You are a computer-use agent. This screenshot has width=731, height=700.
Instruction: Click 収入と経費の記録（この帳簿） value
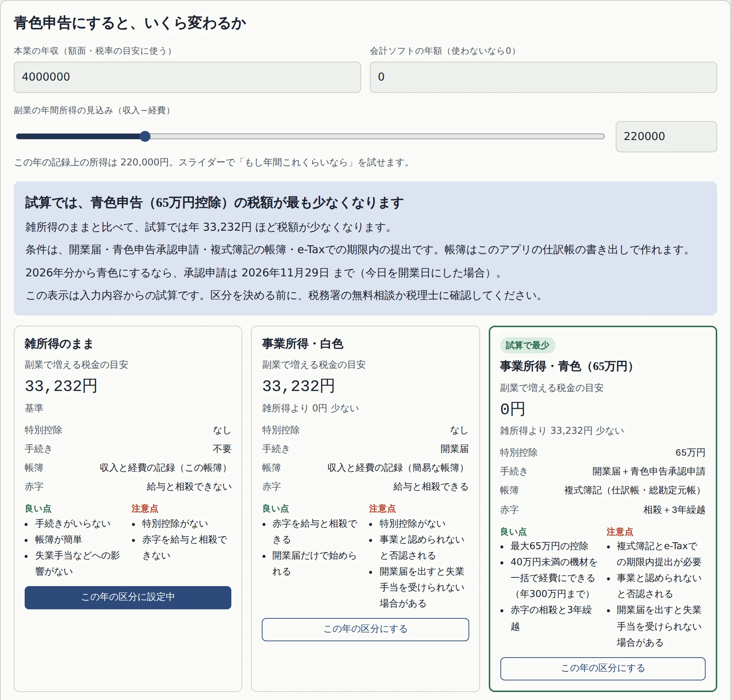[x=165, y=468]
